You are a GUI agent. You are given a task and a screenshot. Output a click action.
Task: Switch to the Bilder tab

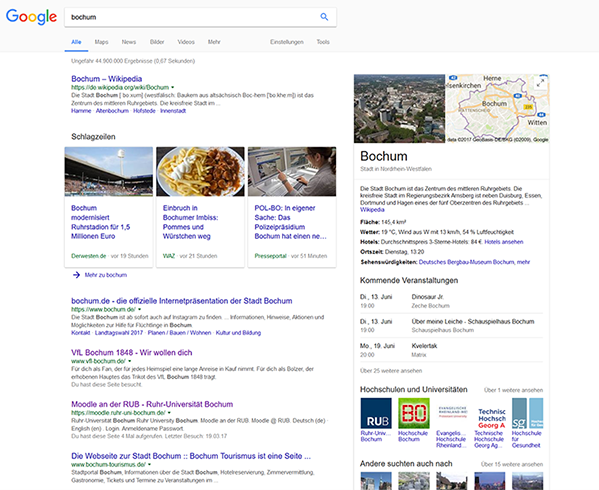(x=157, y=42)
